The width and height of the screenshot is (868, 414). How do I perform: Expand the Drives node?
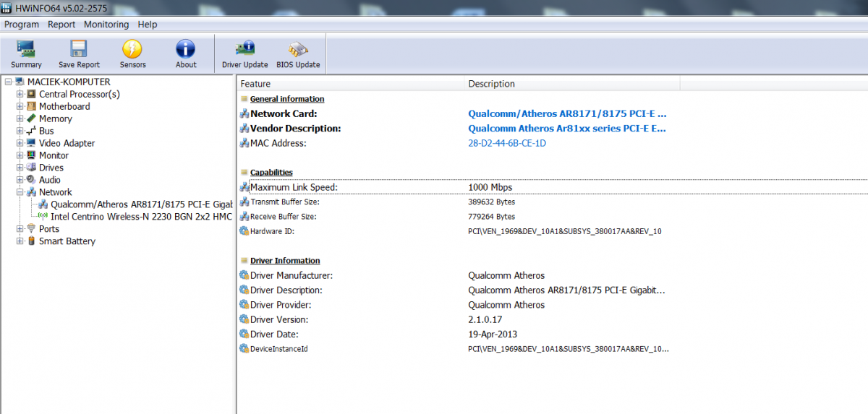pos(20,168)
